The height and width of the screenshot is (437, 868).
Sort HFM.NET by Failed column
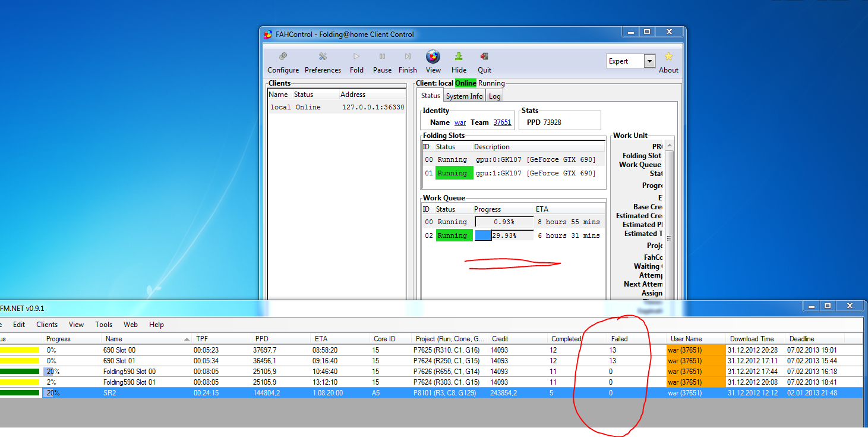tap(636, 339)
